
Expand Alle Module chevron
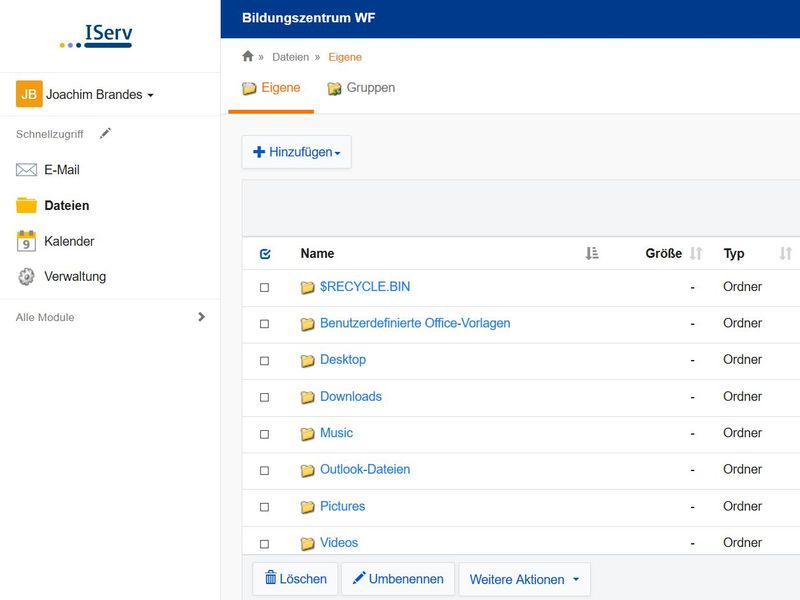pyautogui.click(x=202, y=317)
